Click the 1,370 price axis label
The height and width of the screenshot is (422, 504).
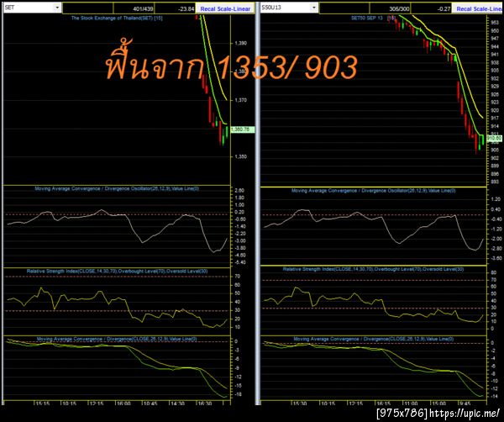click(x=241, y=100)
